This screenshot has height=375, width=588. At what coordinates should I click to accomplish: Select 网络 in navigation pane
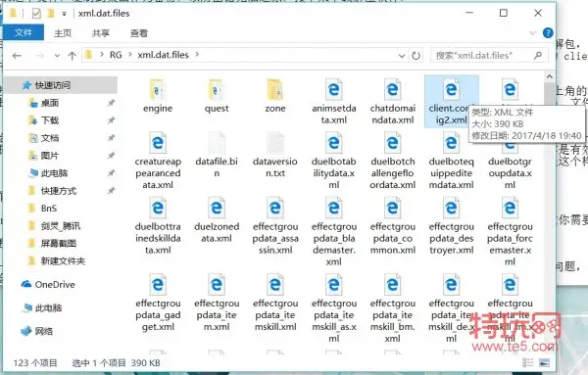point(43,331)
